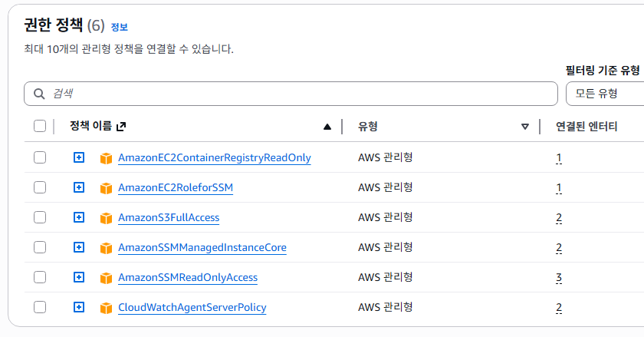Click the 필터링 기준 유형 label
Viewport: 644px width, 337px height.
pos(603,71)
